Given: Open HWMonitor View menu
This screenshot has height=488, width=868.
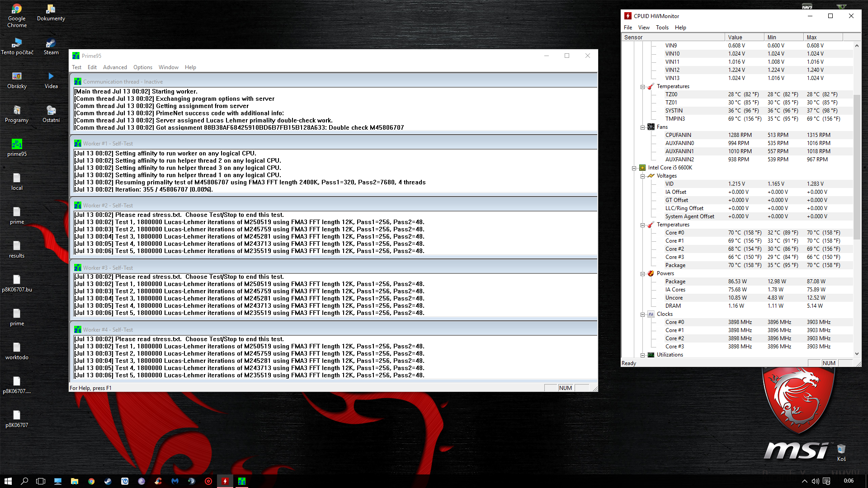Looking at the screenshot, I should coord(644,28).
